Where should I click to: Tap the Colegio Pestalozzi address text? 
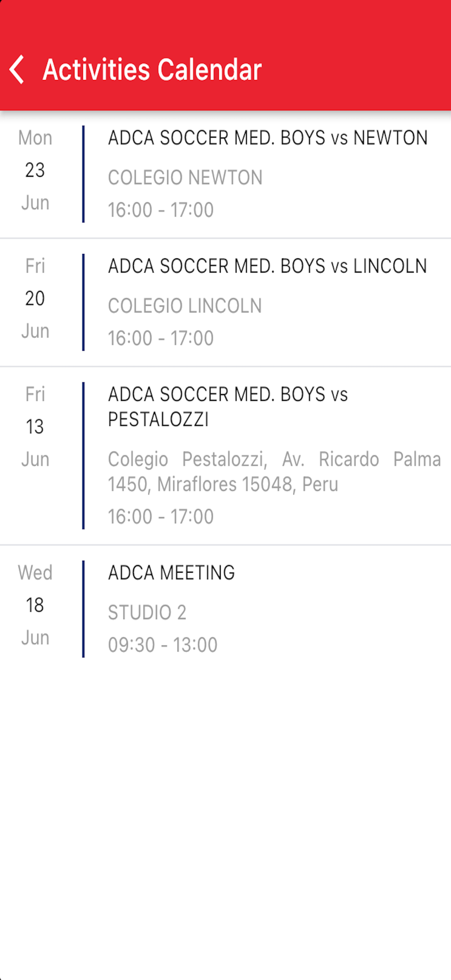coord(274,471)
